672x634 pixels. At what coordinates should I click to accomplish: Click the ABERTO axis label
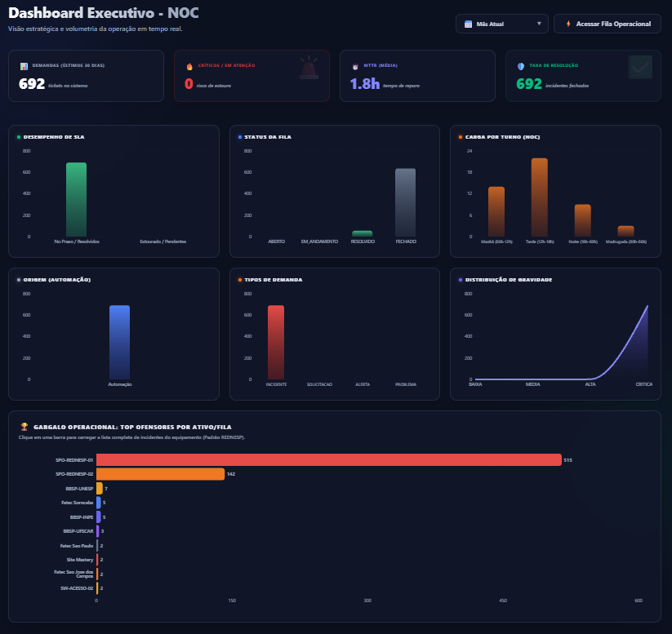pos(277,242)
